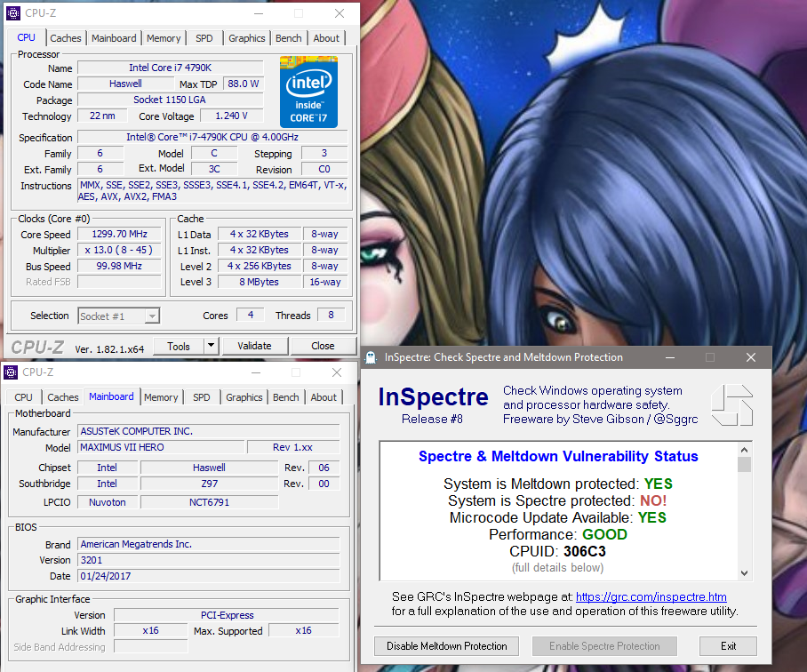Select SPD tab in top CPU-Z window
The image size is (807, 672).
(204, 38)
